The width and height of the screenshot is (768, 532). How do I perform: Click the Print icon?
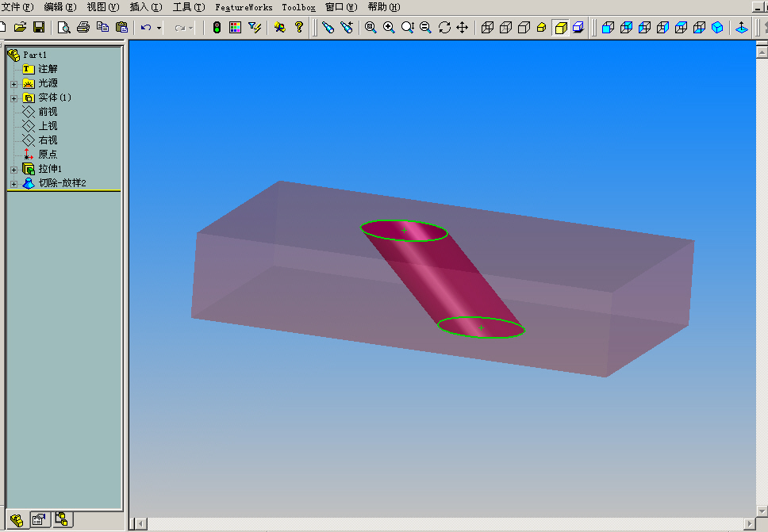coord(83,28)
